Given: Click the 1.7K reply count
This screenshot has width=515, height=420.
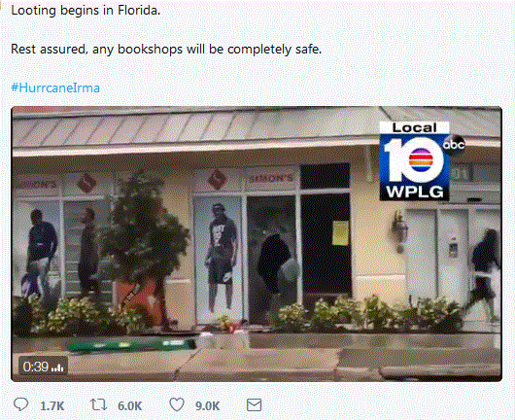Looking at the screenshot, I should [x=51, y=406].
